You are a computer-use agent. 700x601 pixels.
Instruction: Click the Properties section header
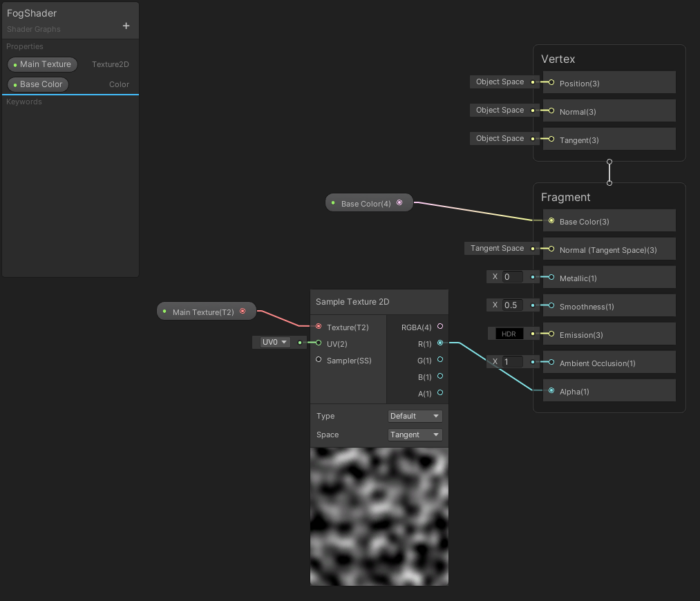coord(24,46)
